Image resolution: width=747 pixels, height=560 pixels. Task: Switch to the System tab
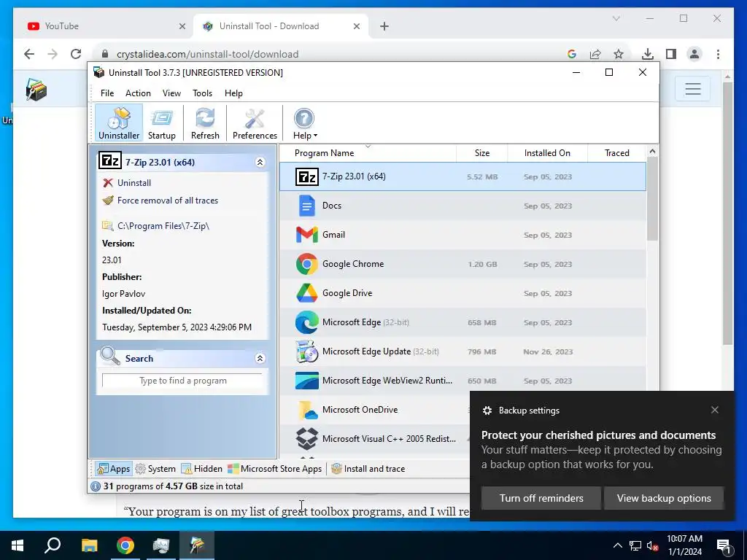tap(155, 469)
